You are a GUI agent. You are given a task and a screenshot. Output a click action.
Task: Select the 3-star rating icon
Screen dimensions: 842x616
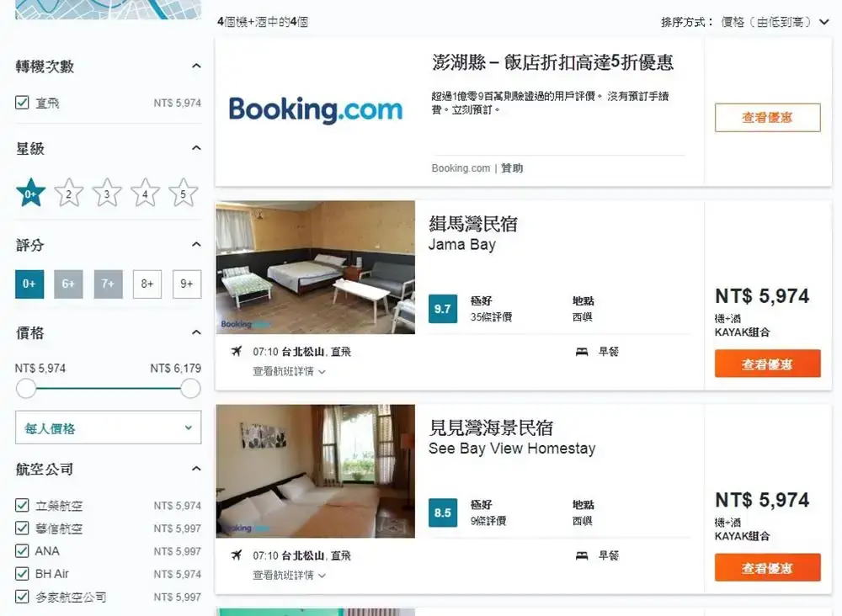[107, 194]
